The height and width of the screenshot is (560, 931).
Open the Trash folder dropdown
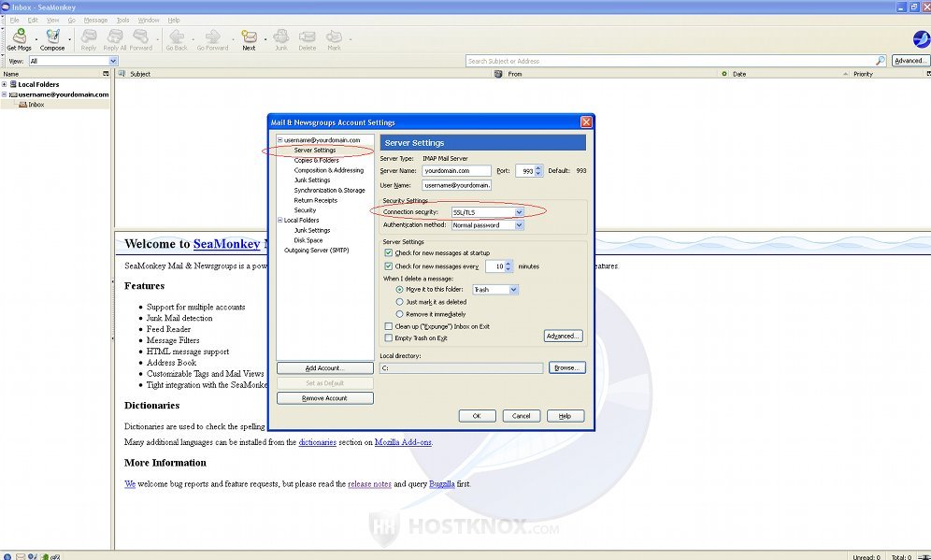point(495,290)
